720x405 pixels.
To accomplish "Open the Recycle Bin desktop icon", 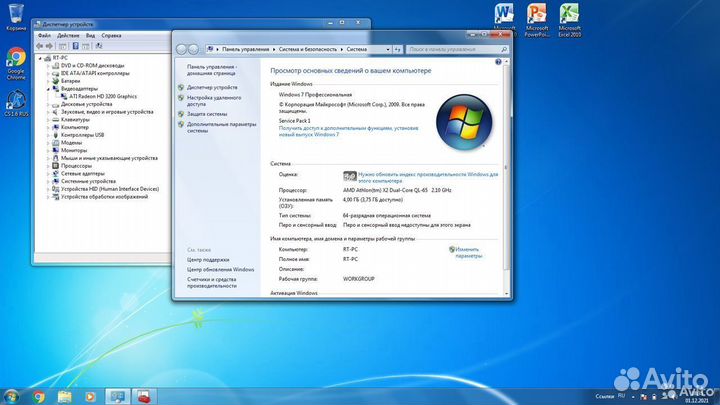I will pos(16,17).
